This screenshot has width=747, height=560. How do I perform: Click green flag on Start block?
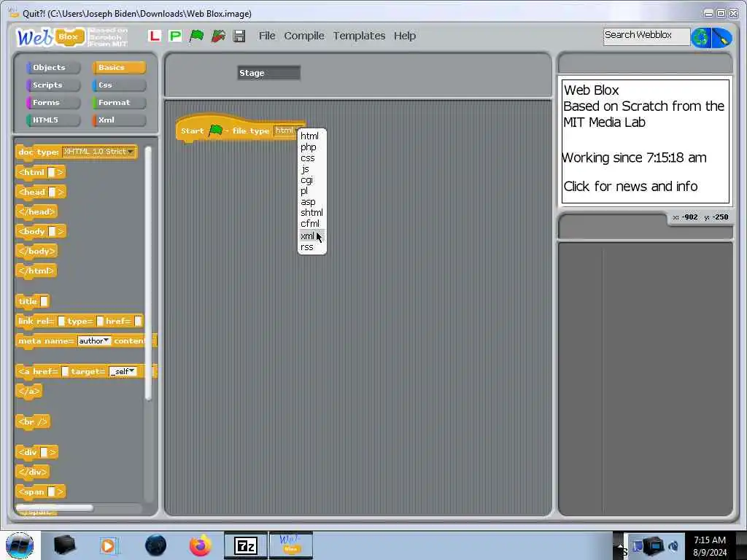216,130
